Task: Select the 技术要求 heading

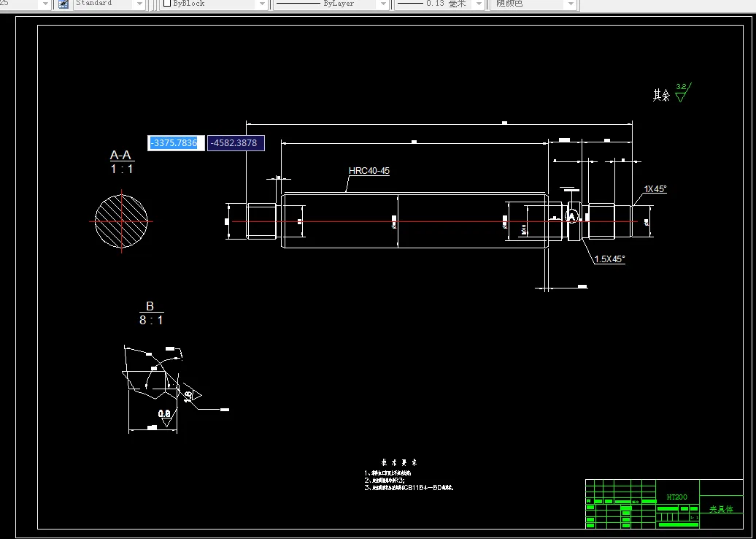Action: coord(399,463)
